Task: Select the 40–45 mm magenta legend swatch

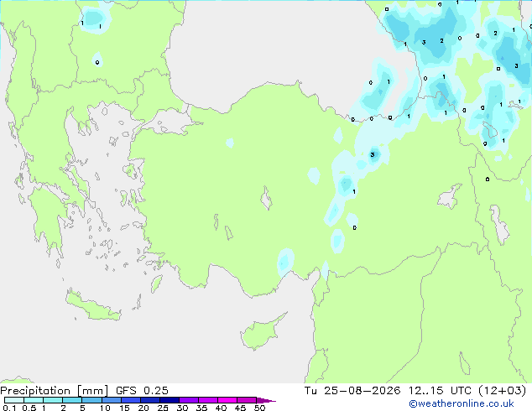Action: click(x=227, y=400)
